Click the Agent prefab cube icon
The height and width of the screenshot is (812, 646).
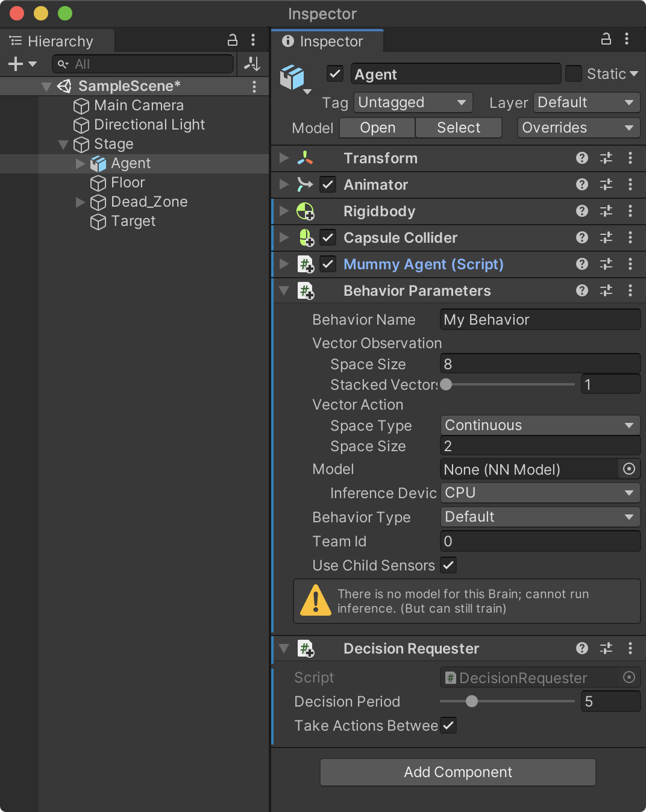293,78
